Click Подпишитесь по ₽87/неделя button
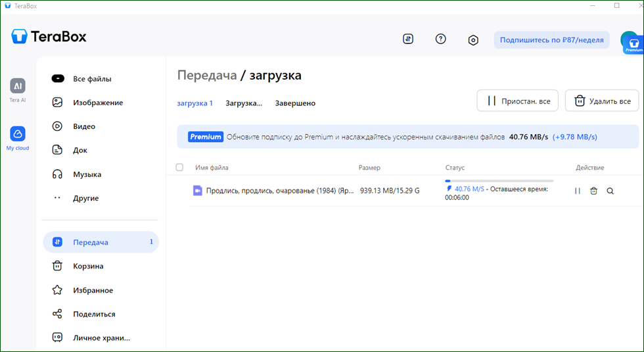The height and width of the screenshot is (352, 644). pyautogui.click(x=551, y=40)
